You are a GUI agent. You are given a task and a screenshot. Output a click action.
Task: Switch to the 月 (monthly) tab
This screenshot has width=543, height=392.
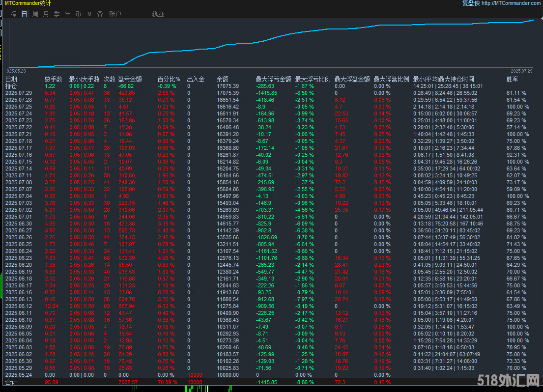click(x=46, y=14)
